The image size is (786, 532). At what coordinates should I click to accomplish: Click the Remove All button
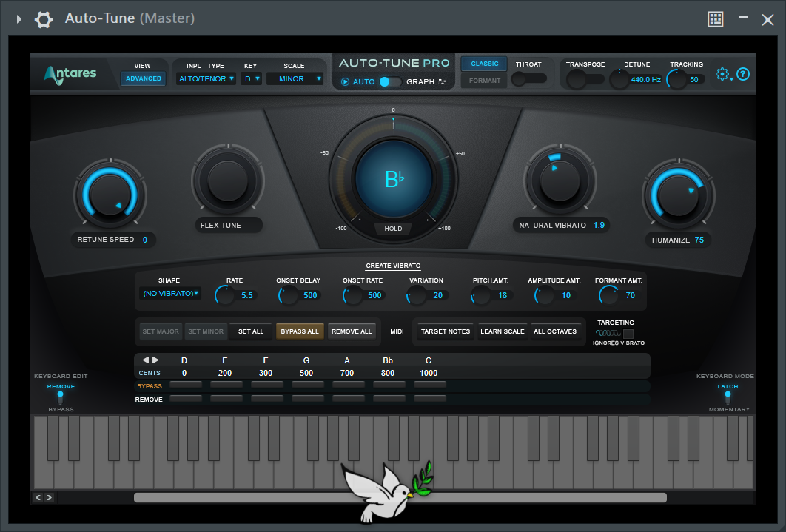point(352,331)
